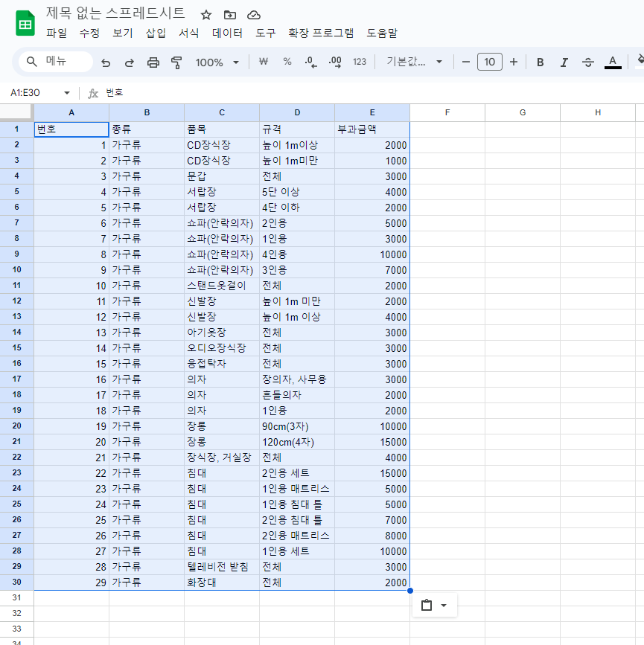
Task: Toggle bold formatting
Action: [540, 62]
